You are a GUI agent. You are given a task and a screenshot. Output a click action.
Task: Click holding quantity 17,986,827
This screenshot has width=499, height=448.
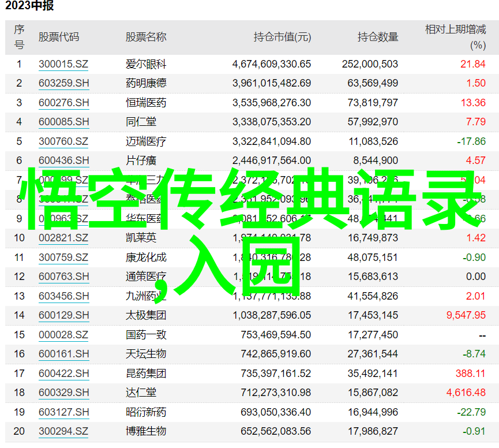(x=373, y=431)
